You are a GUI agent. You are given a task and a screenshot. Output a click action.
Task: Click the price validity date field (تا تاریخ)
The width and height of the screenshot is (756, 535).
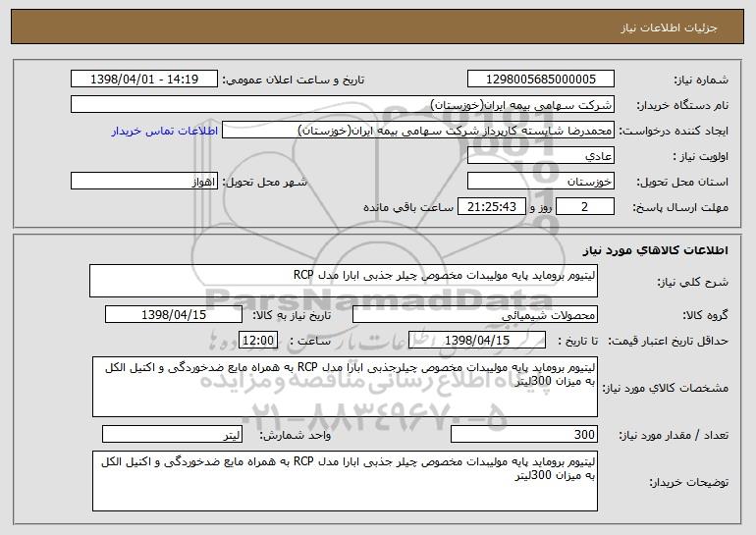(x=477, y=341)
